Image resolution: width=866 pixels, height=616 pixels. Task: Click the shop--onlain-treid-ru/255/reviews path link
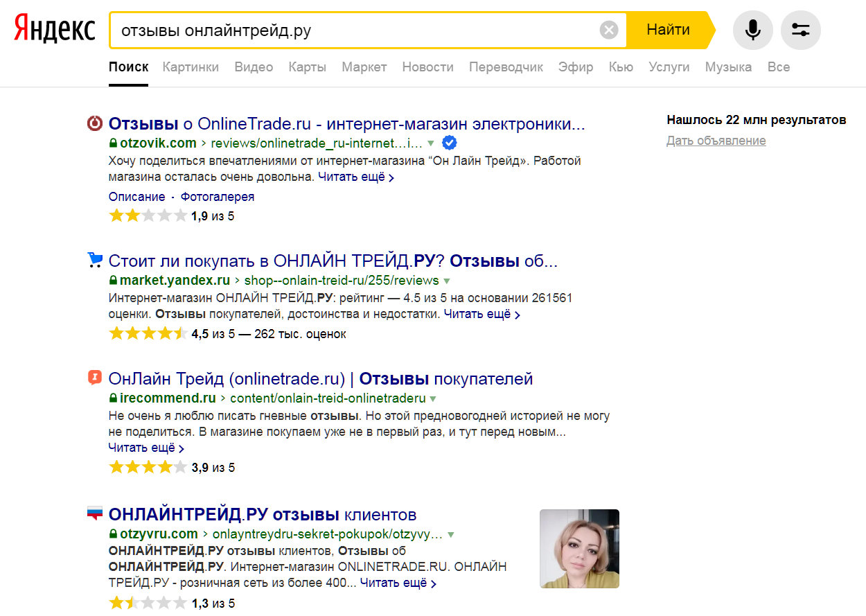(342, 281)
